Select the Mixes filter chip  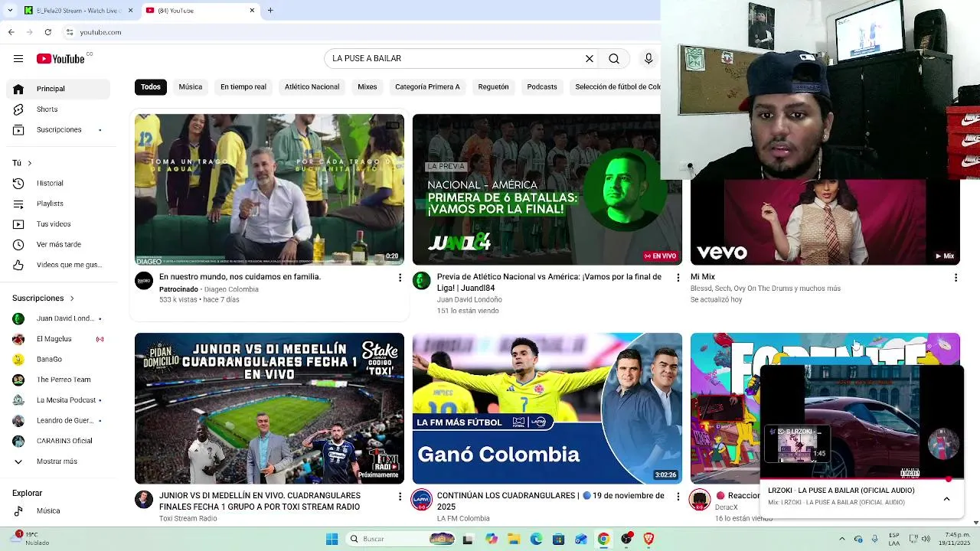coord(367,86)
